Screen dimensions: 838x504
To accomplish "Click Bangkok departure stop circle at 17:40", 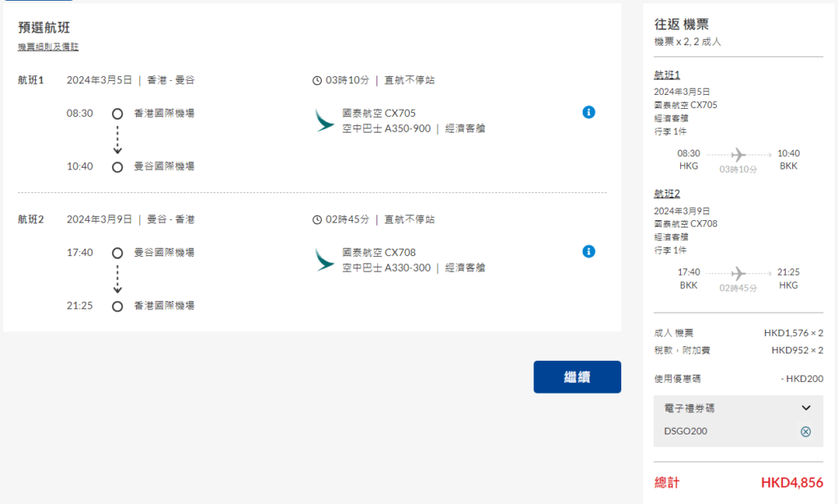I will coord(117,253).
